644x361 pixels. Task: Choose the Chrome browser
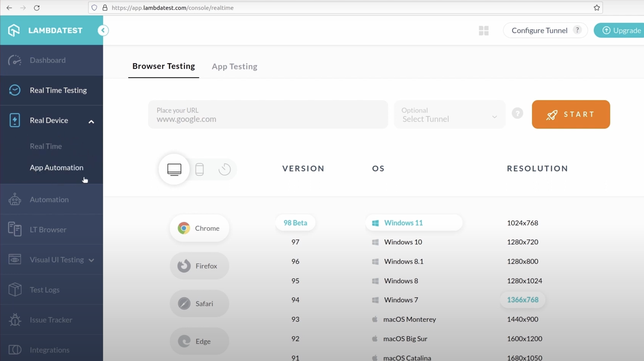point(200,228)
